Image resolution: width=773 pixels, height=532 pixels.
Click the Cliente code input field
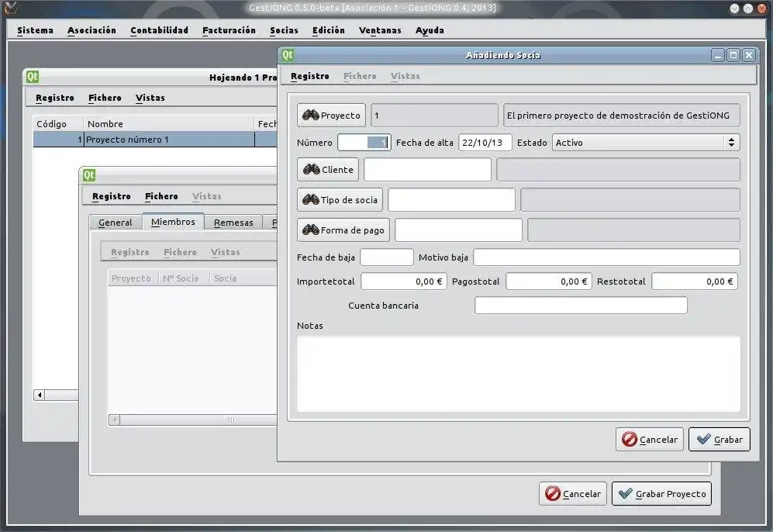427,170
